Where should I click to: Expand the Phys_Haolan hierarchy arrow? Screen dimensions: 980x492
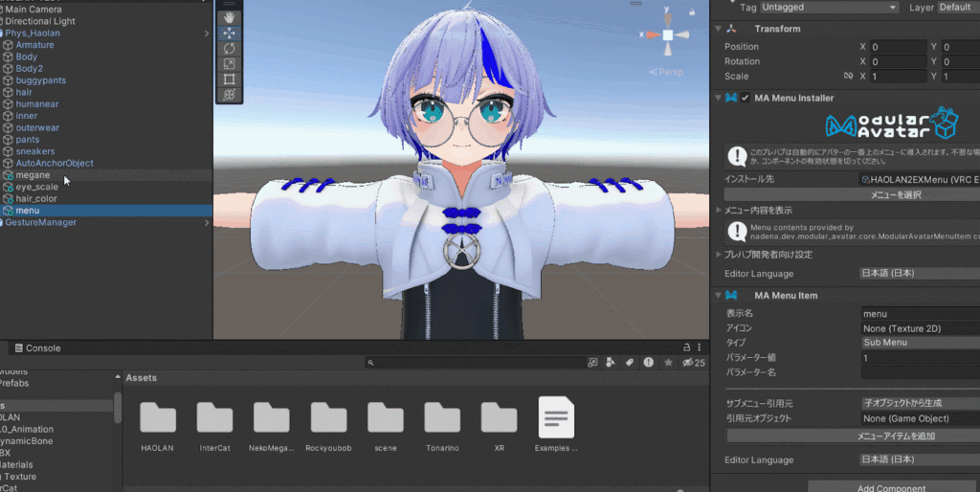[207, 34]
